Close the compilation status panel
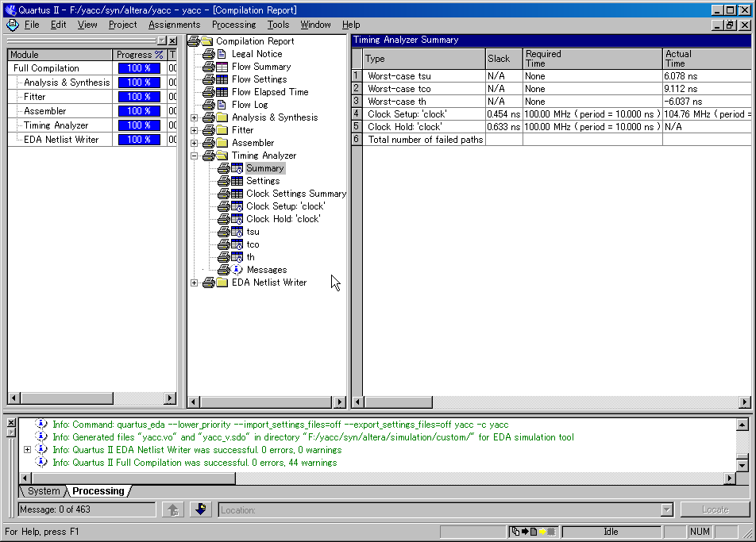 pyautogui.click(x=172, y=40)
